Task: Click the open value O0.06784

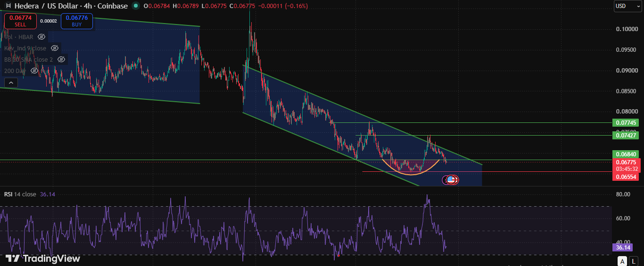Action: pos(157,6)
